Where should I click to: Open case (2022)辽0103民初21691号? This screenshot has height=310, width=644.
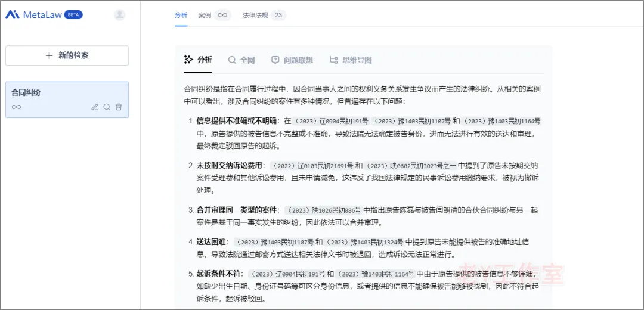click(312, 166)
